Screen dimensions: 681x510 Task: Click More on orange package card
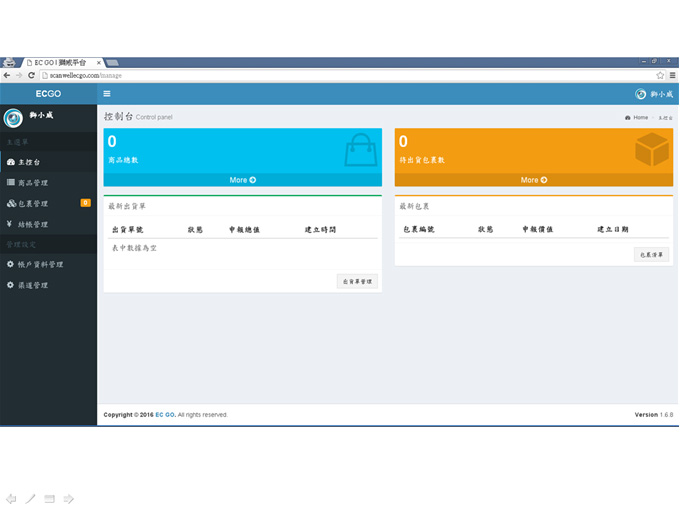coord(533,180)
